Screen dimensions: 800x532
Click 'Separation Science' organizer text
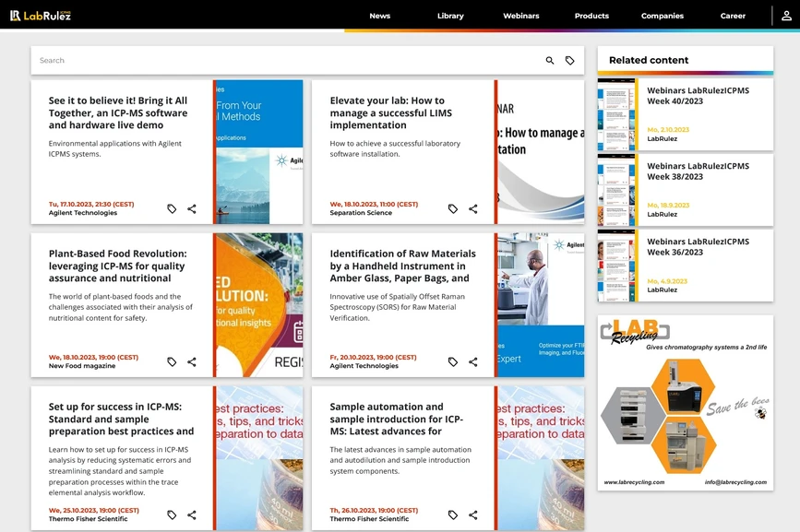point(361,213)
